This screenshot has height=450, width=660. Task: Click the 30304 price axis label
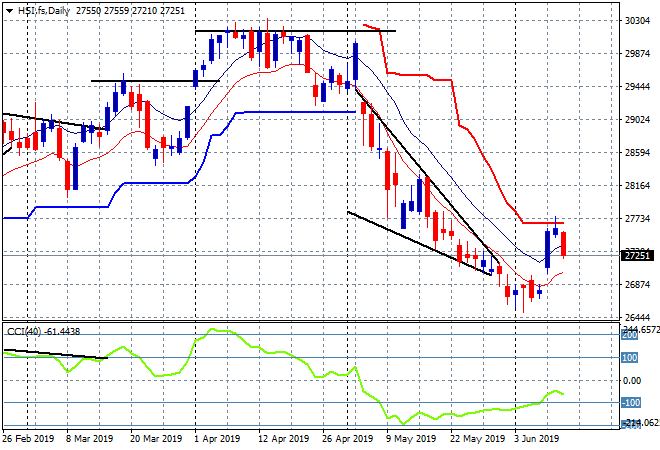[637, 21]
